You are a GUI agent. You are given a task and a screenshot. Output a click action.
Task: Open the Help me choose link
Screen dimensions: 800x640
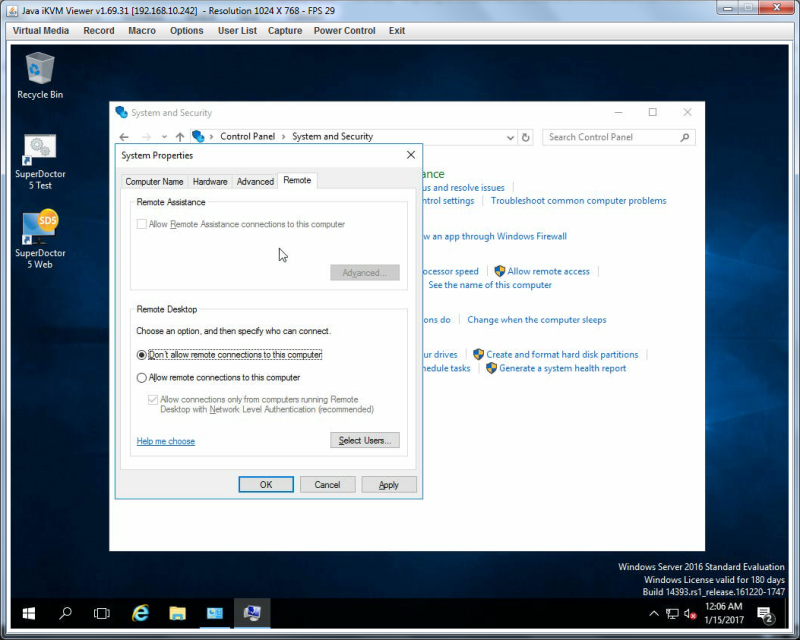point(166,441)
